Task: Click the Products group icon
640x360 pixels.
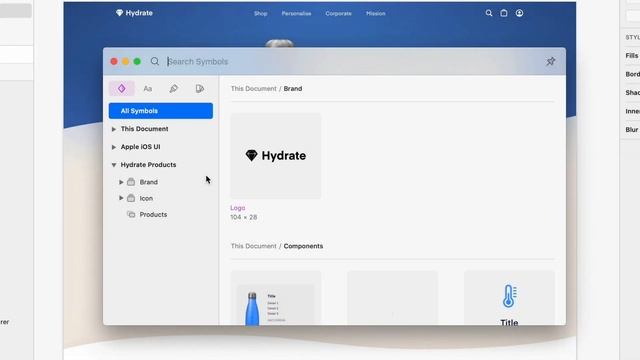Action: tap(131, 214)
